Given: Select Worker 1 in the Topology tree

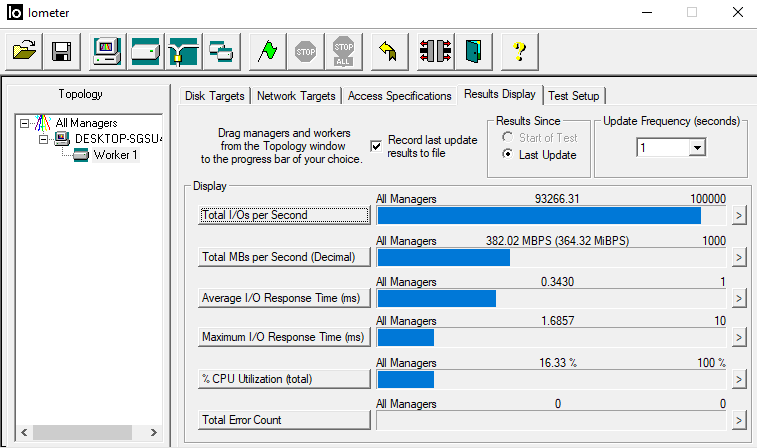Looking at the screenshot, I should (x=115, y=155).
